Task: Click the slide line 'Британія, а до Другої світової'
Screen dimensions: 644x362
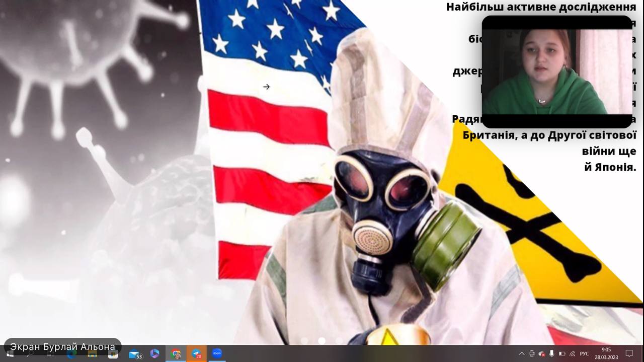Action: (x=550, y=135)
